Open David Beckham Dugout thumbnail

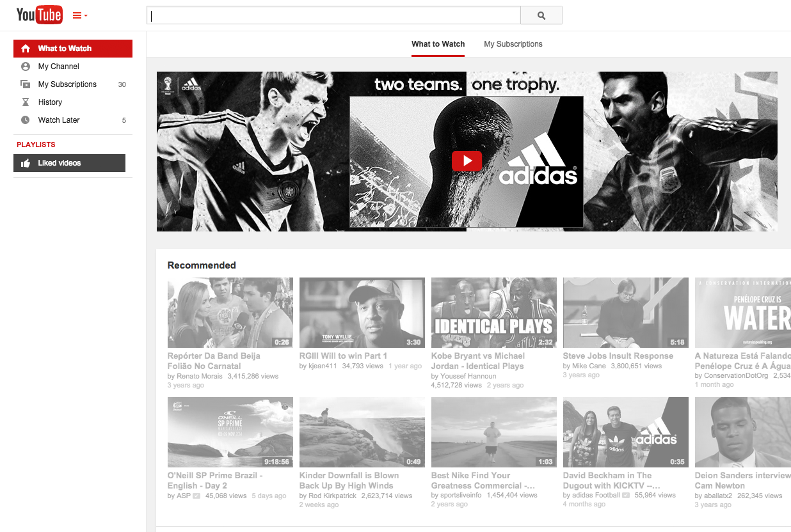coord(626,432)
